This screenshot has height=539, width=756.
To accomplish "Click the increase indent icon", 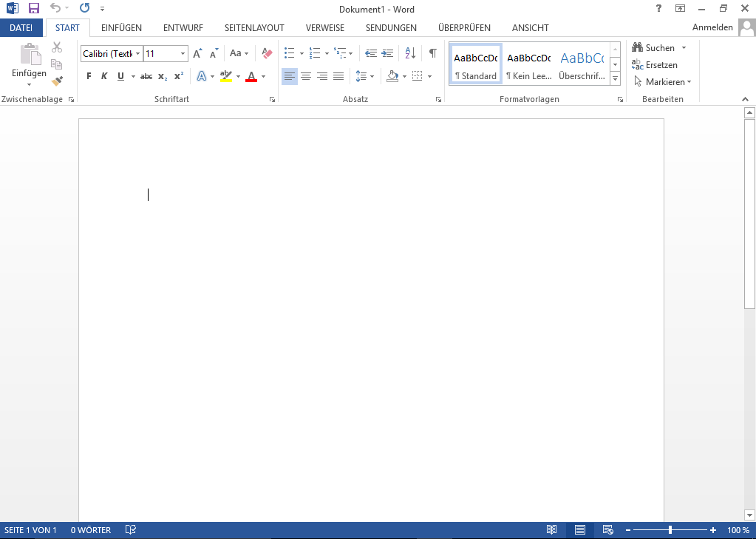I will (x=387, y=54).
